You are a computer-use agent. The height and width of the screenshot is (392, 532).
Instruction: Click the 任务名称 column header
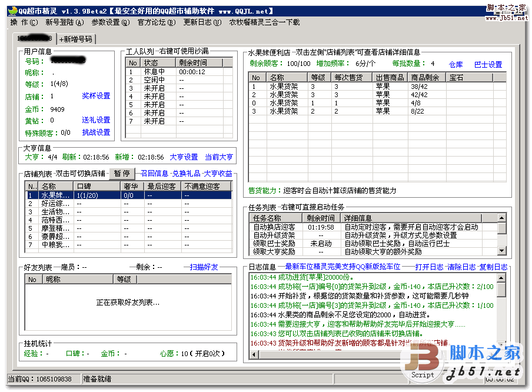tap(276, 218)
